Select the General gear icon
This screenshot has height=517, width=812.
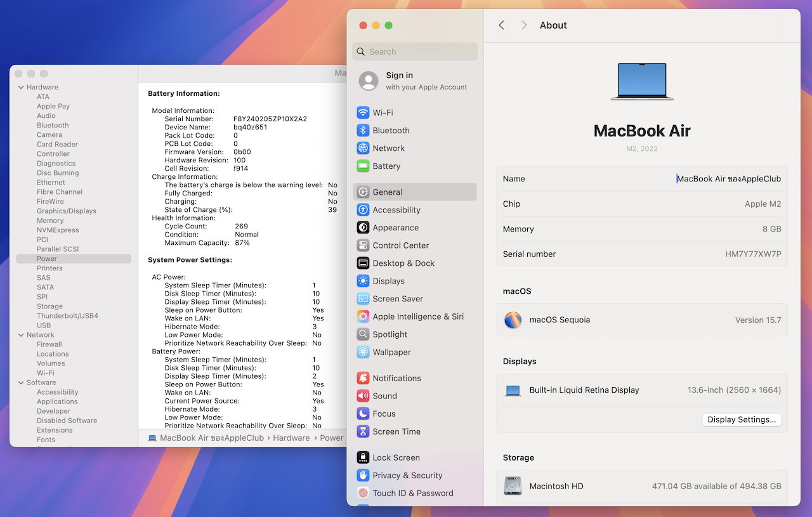coord(363,192)
